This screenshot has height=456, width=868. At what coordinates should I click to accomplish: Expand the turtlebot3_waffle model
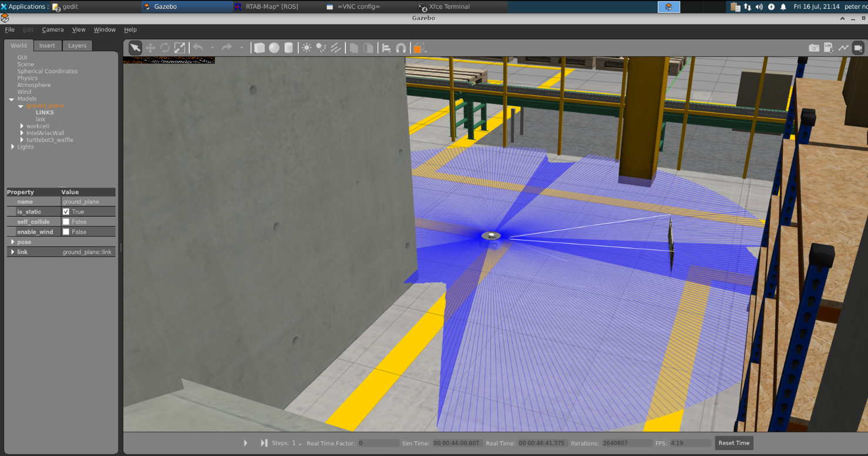coord(22,140)
